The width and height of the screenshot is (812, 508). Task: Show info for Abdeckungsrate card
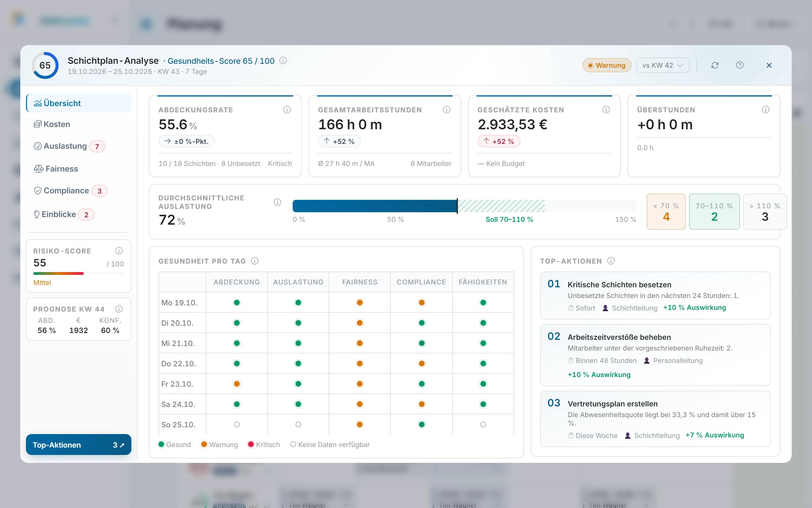[287, 110]
